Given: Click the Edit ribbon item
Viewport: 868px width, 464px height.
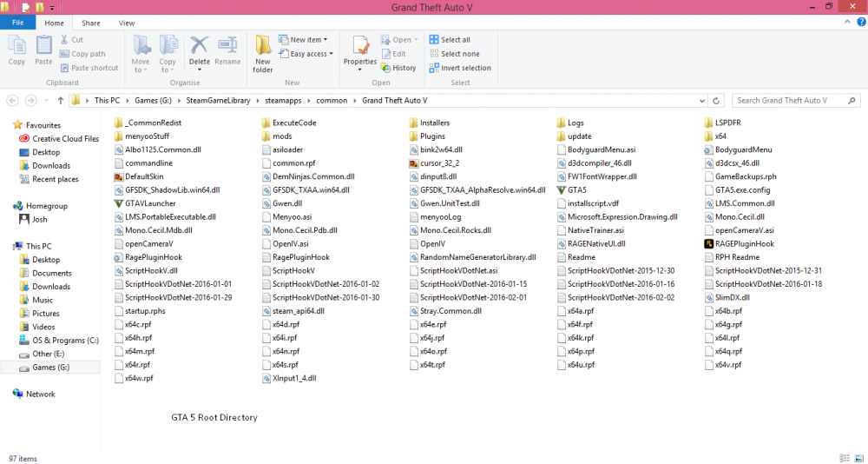Looking at the screenshot, I should coord(393,54).
